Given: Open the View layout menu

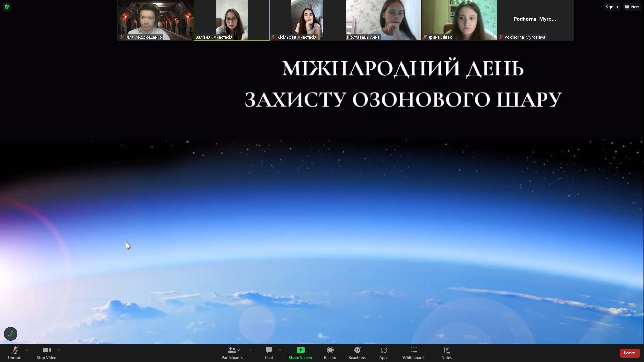Looking at the screenshot, I should point(632,7).
